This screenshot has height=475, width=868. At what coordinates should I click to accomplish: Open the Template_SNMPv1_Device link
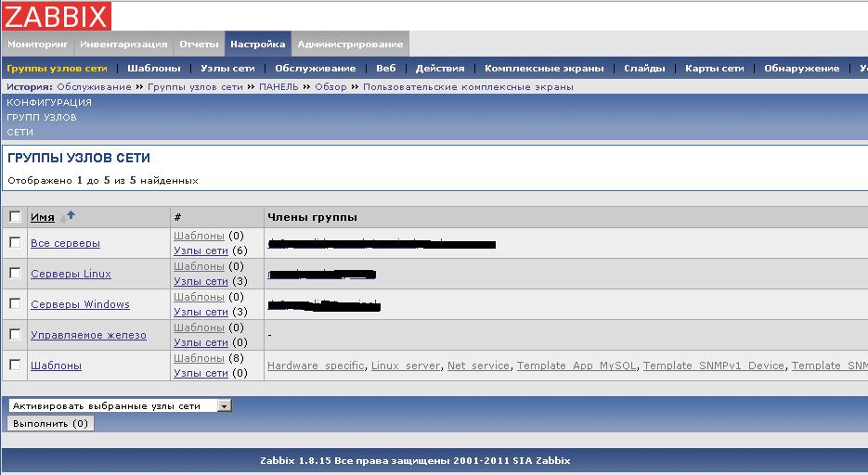click(714, 366)
